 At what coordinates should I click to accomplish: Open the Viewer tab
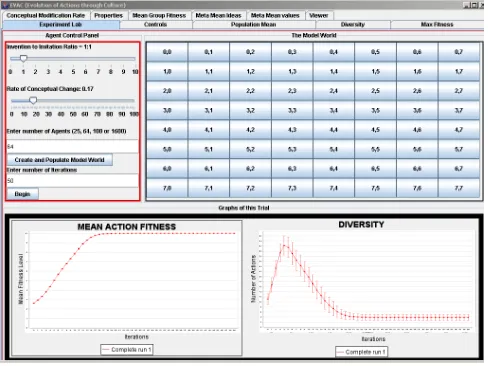point(319,15)
